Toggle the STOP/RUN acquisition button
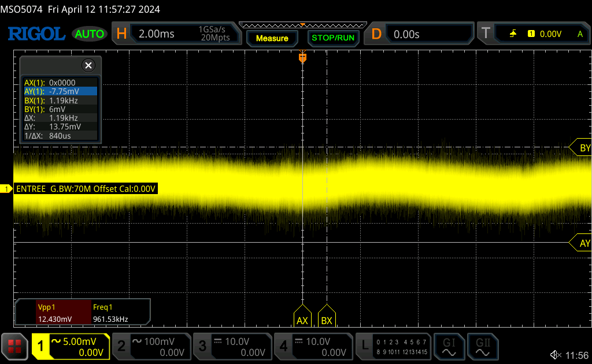Image resolution: width=592 pixels, height=364 pixels. [x=333, y=38]
